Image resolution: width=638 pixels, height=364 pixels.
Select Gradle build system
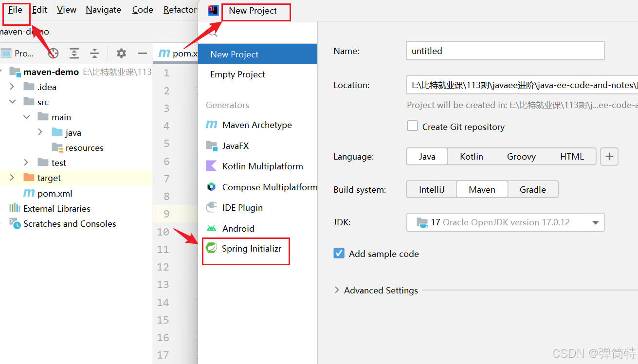[x=533, y=189]
